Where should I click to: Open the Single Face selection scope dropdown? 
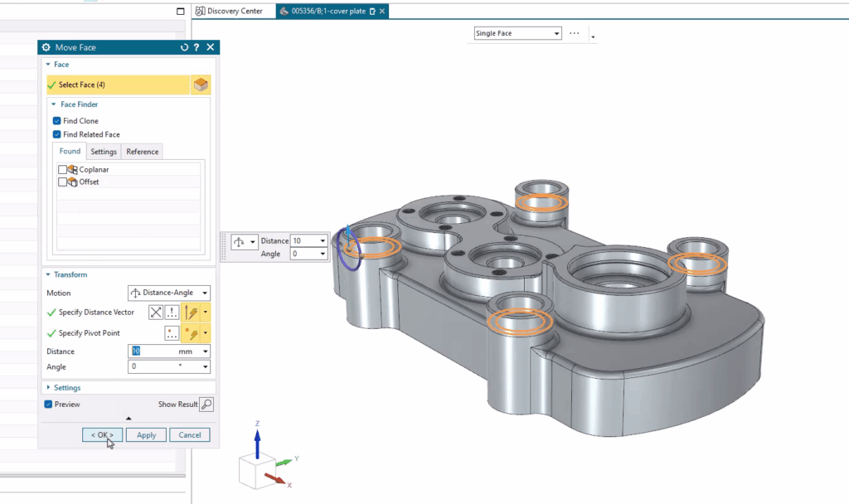[x=517, y=32]
